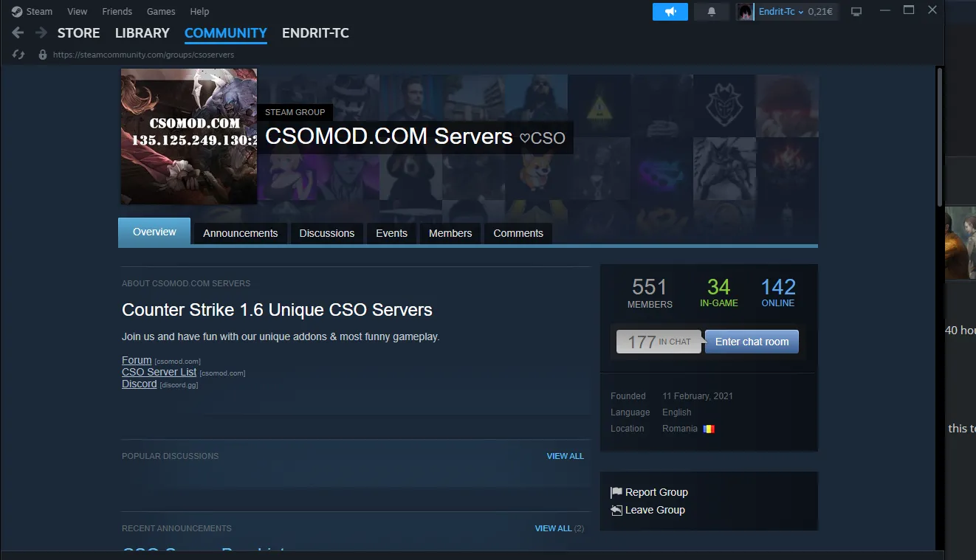976x560 pixels.
Task: Click VIEW ALL for Popular Discussions
Action: click(x=566, y=456)
